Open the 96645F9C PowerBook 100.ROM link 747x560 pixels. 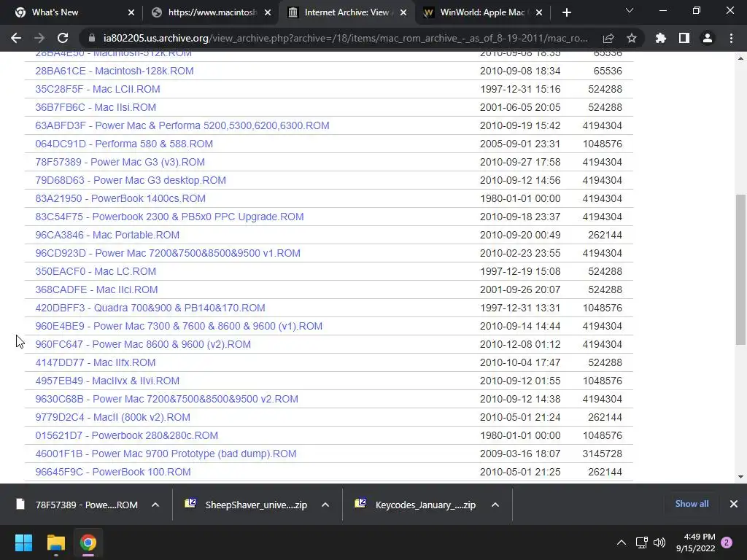tap(113, 472)
